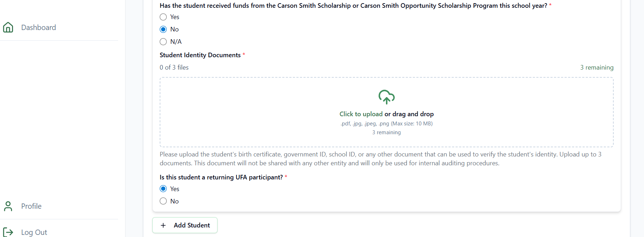
Task: Click the cloud upload icon
Action: pyautogui.click(x=386, y=97)
